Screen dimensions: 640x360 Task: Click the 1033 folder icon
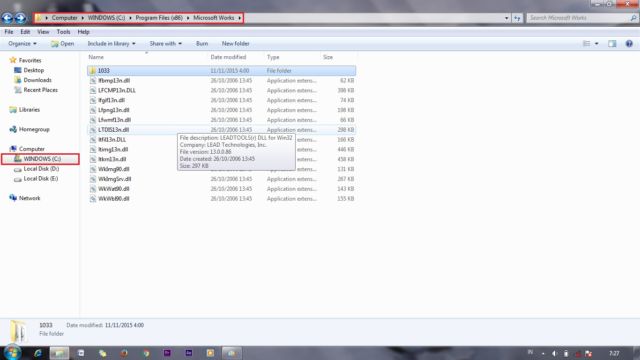(93, 71)
